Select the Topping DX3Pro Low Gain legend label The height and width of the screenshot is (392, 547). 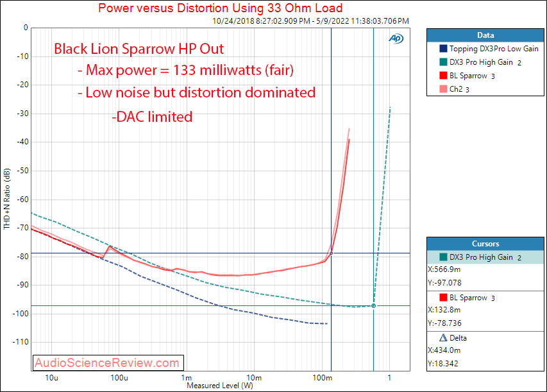coord(494,49)
